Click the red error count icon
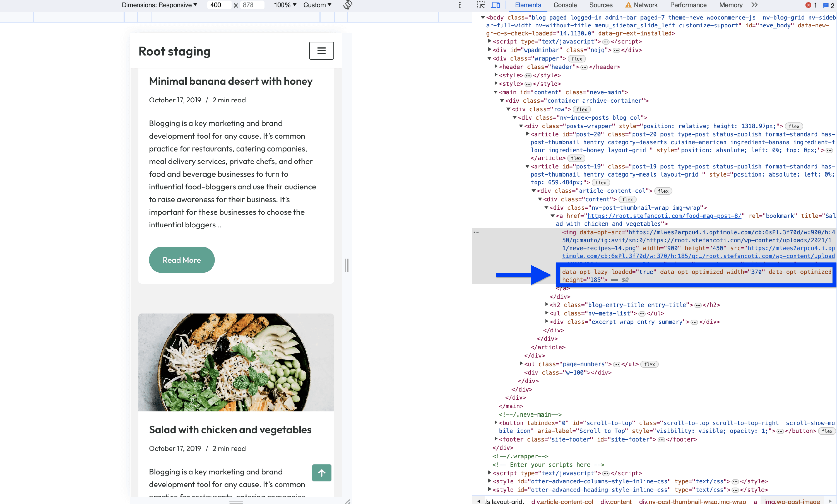Viewport: 837px width, 504px height. [x=809, y=5]
